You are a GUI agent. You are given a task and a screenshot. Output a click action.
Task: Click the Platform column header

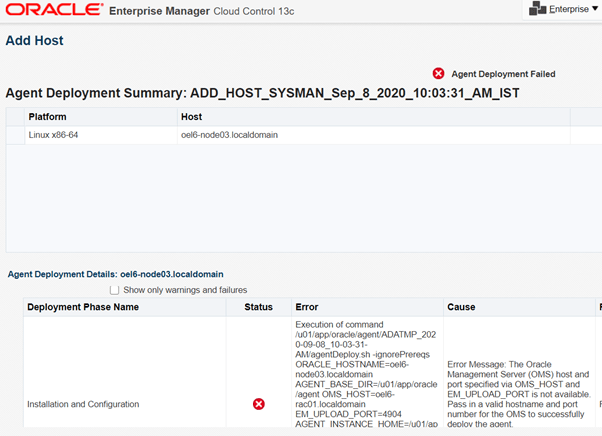point(48,117)
